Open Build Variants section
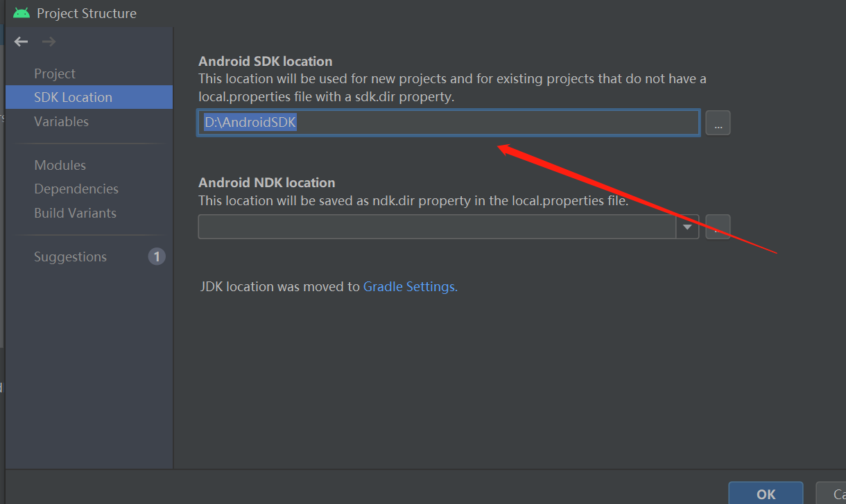The width and height of the screenshot is (846, 504). point(75,213)
